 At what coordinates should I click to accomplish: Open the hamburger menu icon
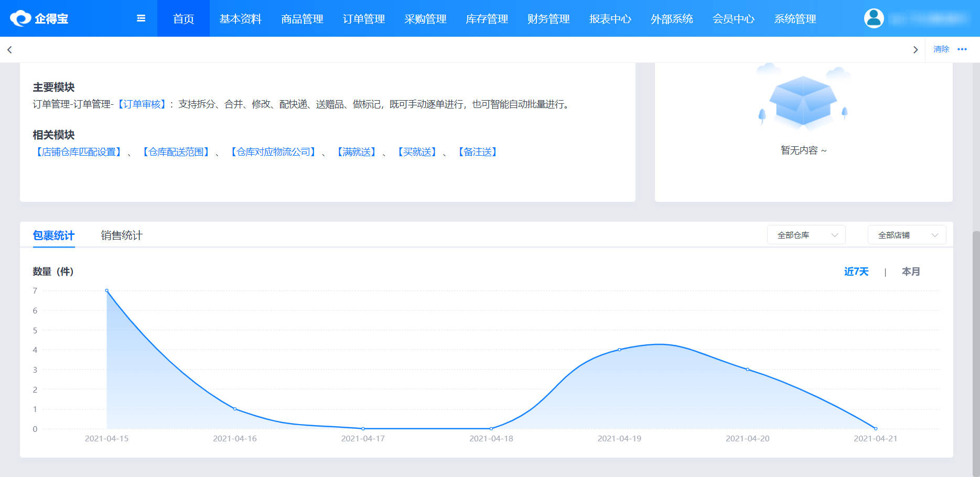pos(140,18)
